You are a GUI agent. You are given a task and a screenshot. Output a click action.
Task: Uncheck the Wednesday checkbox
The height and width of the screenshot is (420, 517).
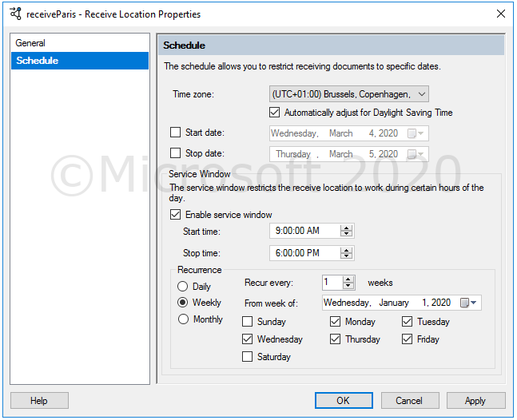pos(247,339)
